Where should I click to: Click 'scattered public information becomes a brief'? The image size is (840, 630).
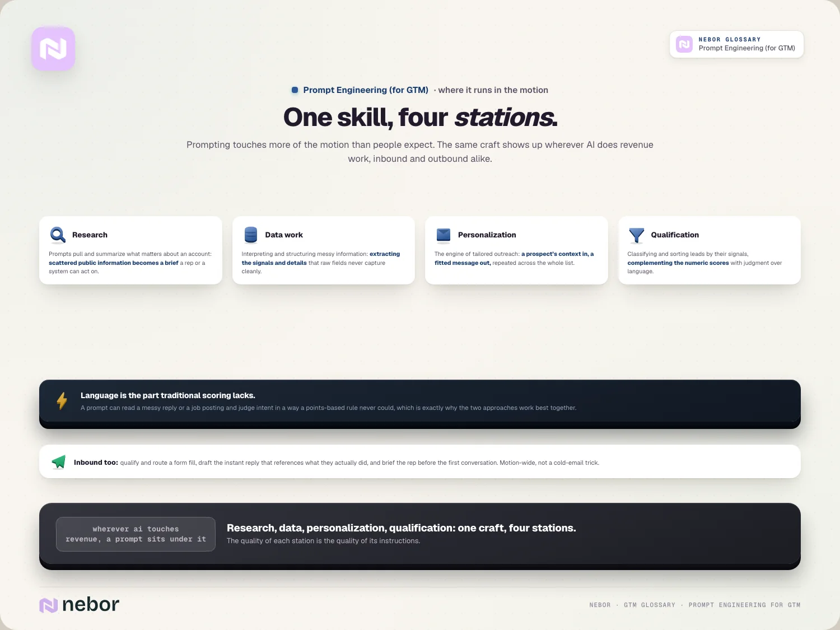pos(114,263)
